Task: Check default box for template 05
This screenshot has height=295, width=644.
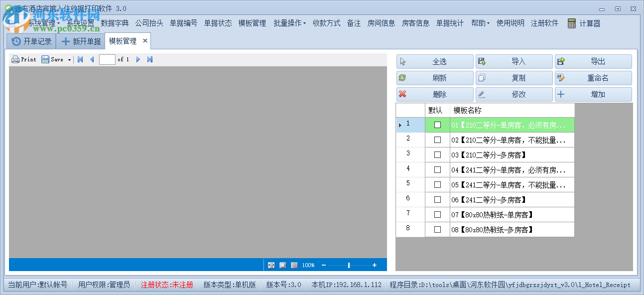Action: pyautogui.click(x=437, y=185)
